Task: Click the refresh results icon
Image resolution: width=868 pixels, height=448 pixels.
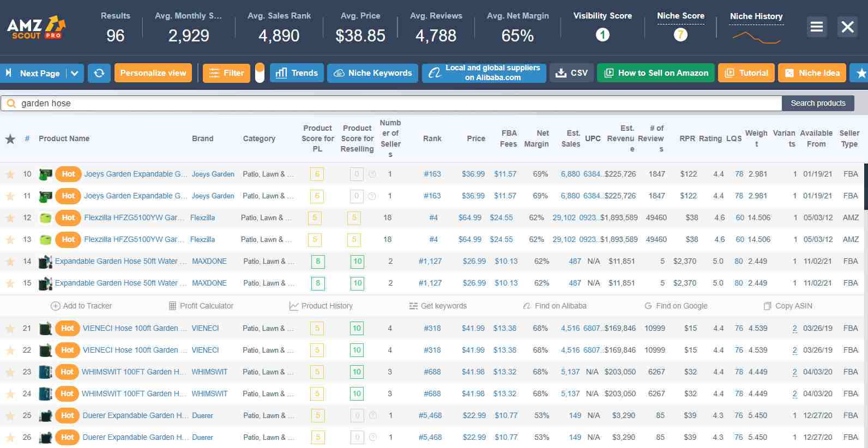Action: click(x=99, y=73)
